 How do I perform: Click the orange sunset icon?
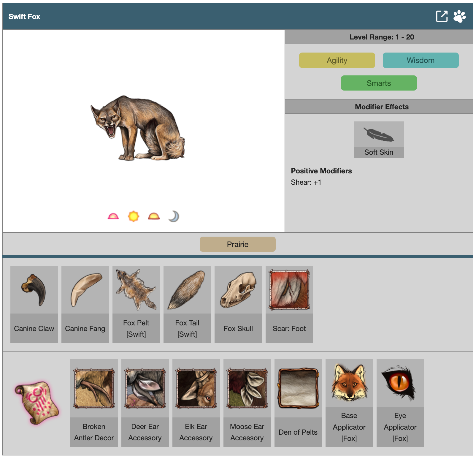pyautogui.click(x=153, y=216)
